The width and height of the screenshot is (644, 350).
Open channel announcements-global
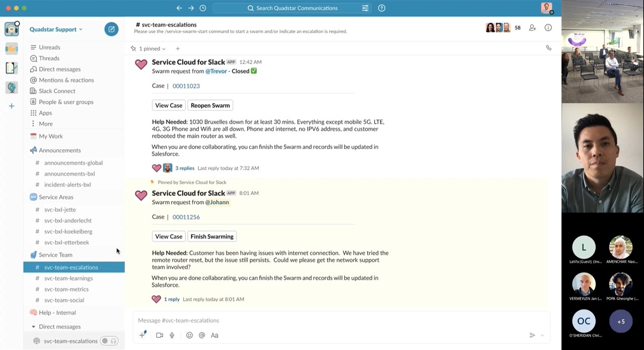(x=73, y=163)
